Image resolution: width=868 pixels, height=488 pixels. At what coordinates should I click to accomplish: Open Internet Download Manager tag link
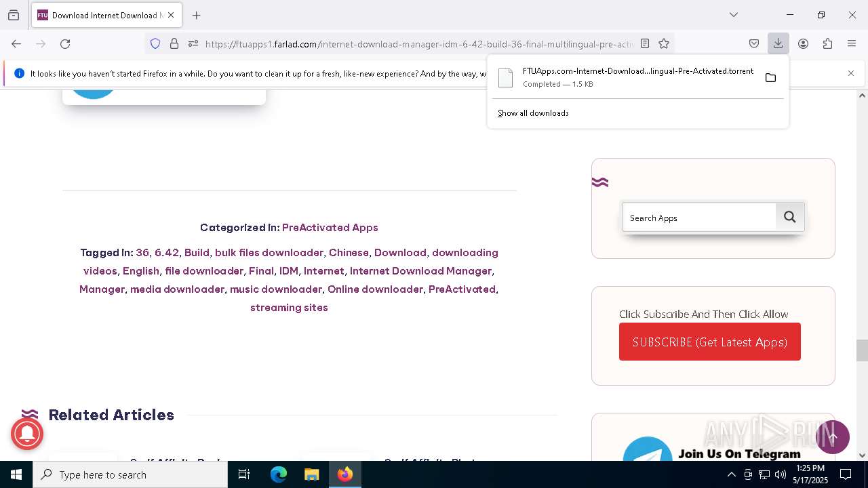(x=420, y=271)
